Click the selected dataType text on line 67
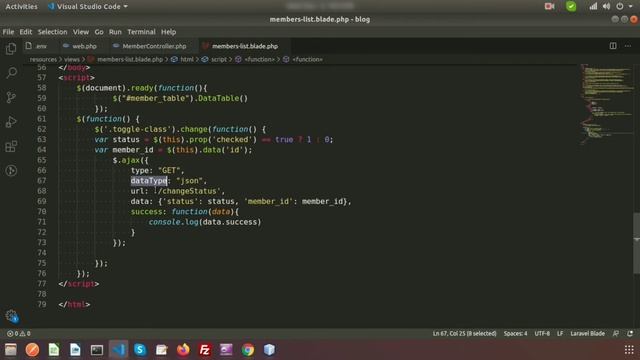640x360 pixels. coord(149,180)
